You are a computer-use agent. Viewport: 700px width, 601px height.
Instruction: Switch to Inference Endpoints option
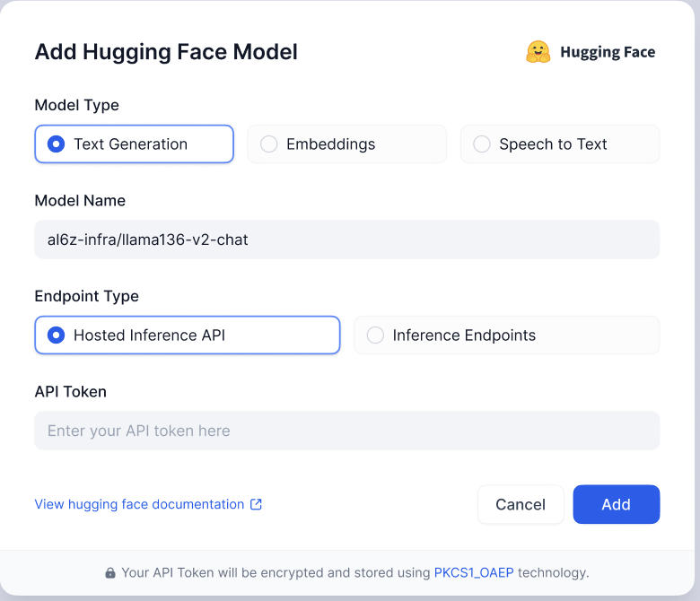tap(506, 335)
